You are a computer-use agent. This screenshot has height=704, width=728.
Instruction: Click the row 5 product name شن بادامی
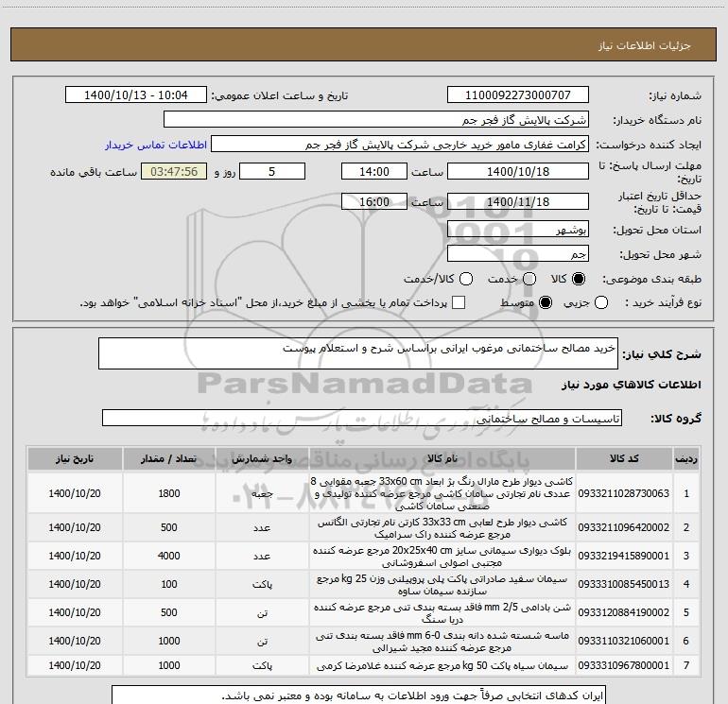[x=442, y=613]
